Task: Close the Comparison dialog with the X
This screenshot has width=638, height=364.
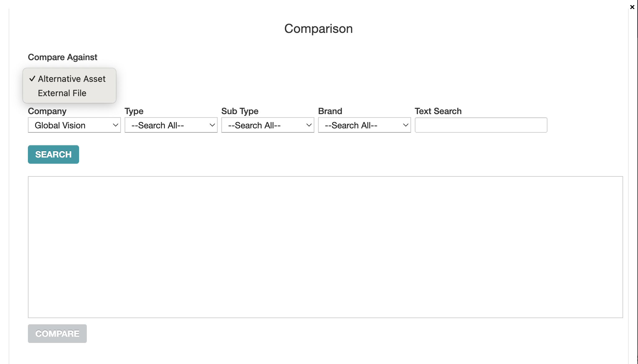Action: (632, 7)
